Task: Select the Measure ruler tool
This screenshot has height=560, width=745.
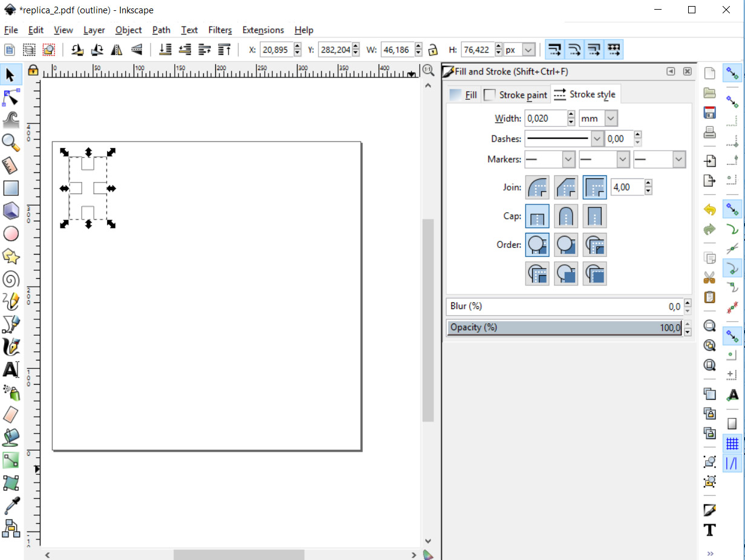Action: pos(11,165)
